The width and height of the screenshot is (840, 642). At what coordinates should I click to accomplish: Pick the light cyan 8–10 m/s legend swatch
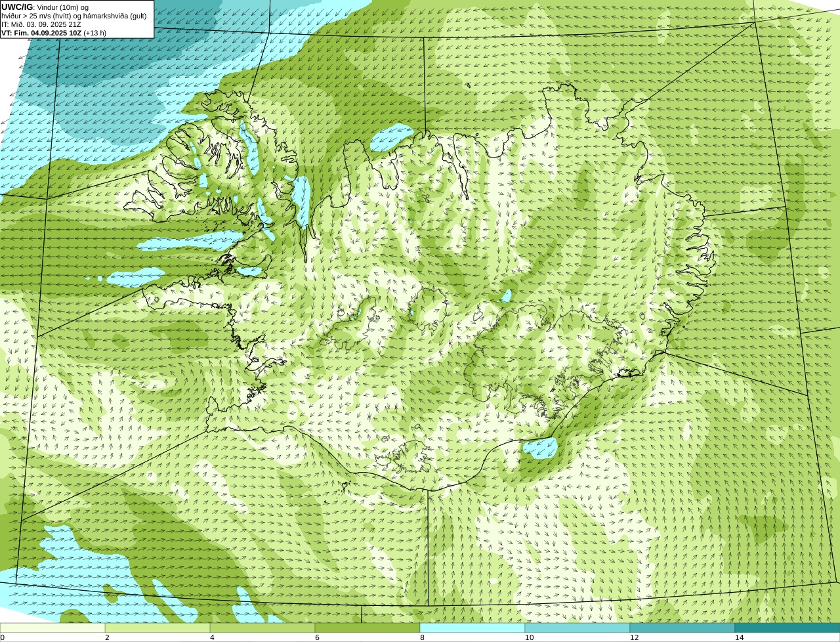point(472,628)
